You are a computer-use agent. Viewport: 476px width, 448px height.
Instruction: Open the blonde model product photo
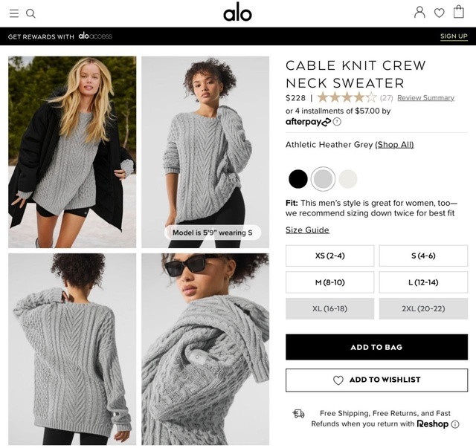[72, 152]
